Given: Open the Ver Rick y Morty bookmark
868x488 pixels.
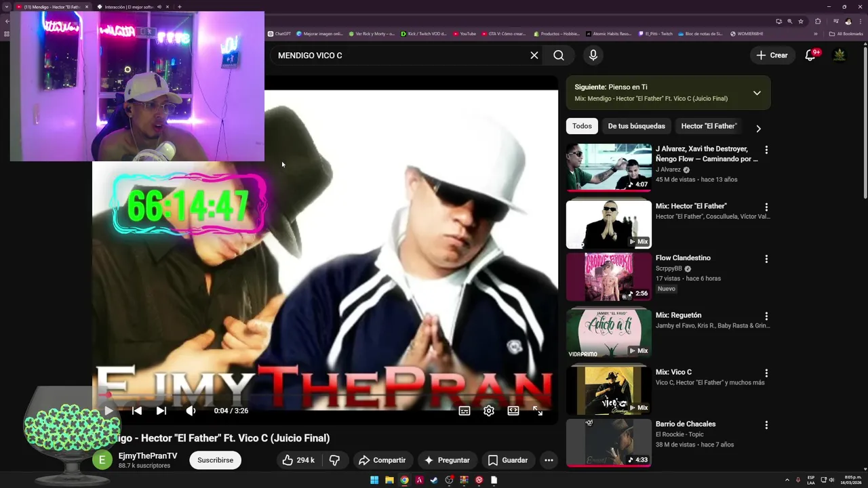Looking at the screenshot, I should point(372,34).
